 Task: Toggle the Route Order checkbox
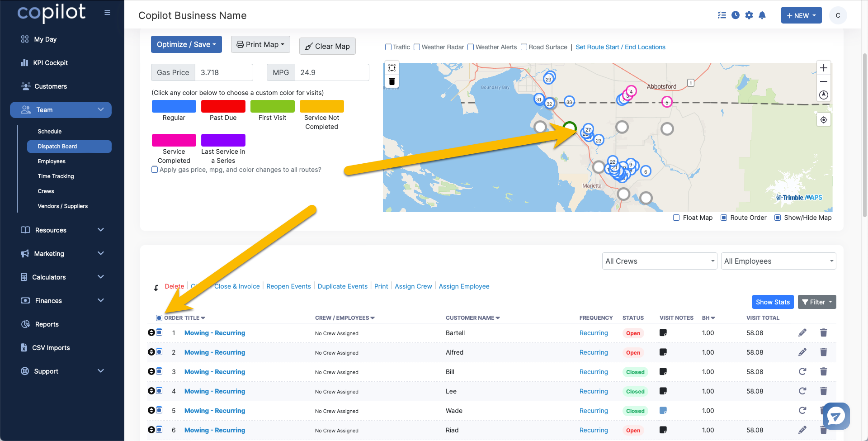coord(724,218)
